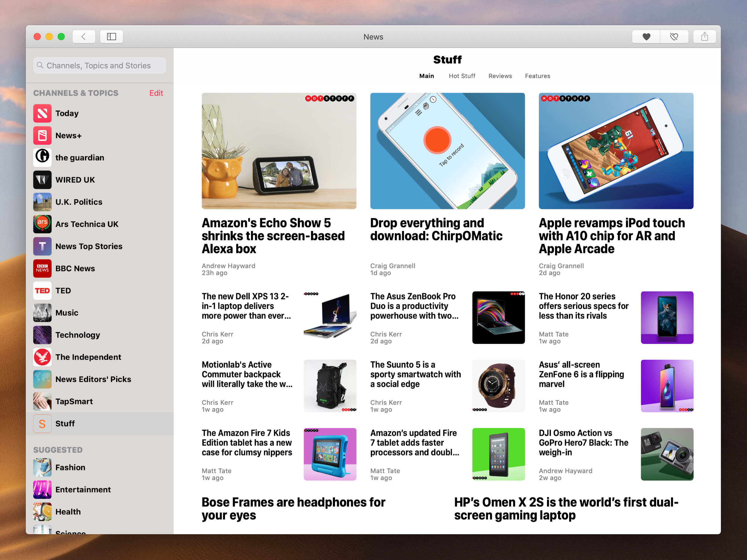Click The Independent eagle icon

[42, 357]
